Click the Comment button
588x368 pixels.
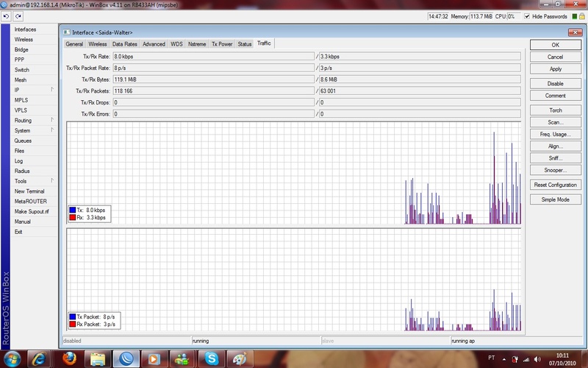[556, 96]
